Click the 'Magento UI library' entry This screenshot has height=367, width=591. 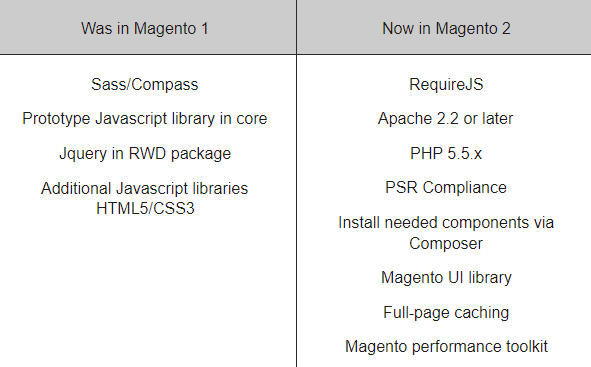point(446,278)
